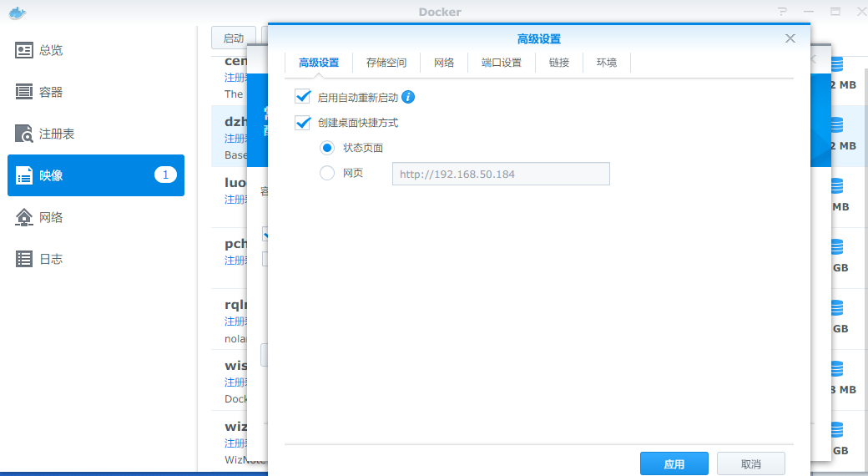Open the 环境 tab
This screenshot has height=476, width=868.
pos(607,63)
